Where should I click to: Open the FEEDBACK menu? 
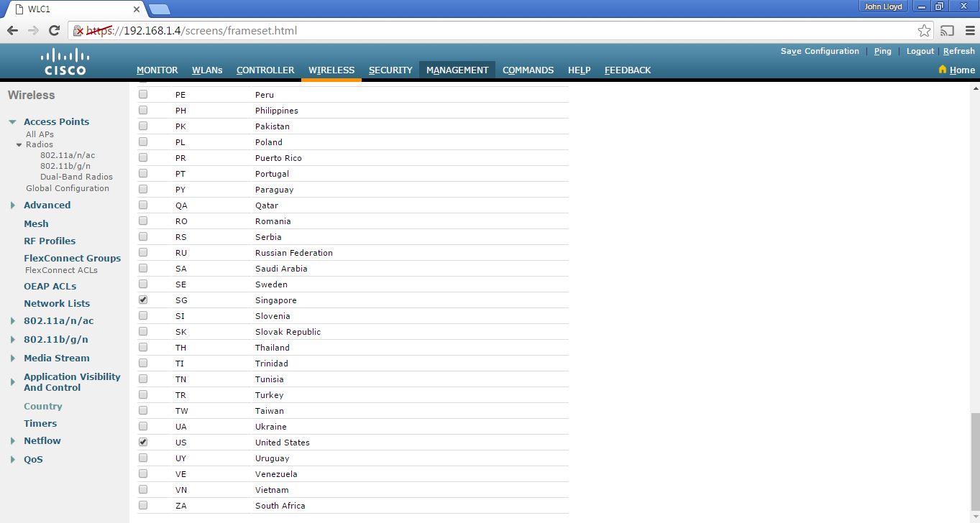tap(628, 70)
